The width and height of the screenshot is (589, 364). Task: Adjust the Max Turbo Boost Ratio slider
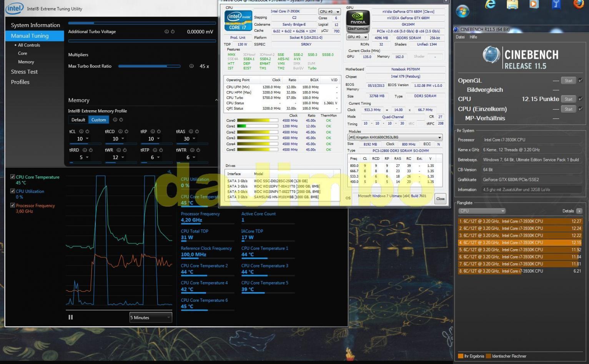(x=149, y=66)
